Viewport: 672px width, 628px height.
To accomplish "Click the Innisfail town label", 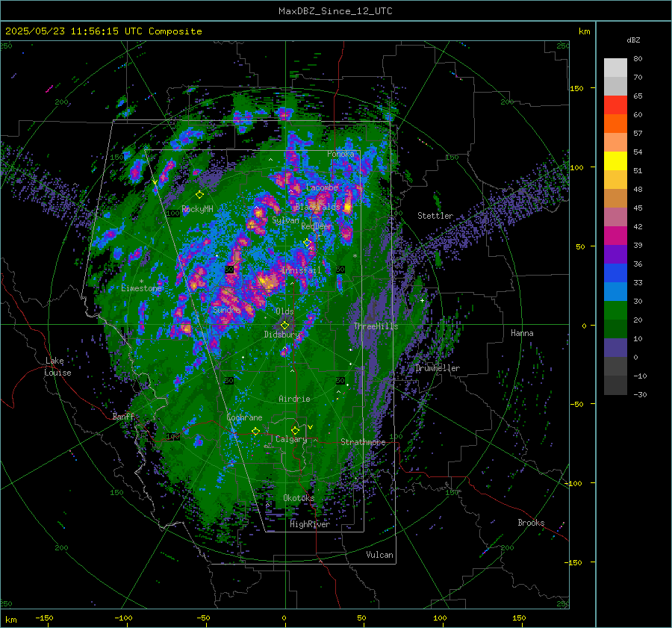I will [x=301, y=270].
